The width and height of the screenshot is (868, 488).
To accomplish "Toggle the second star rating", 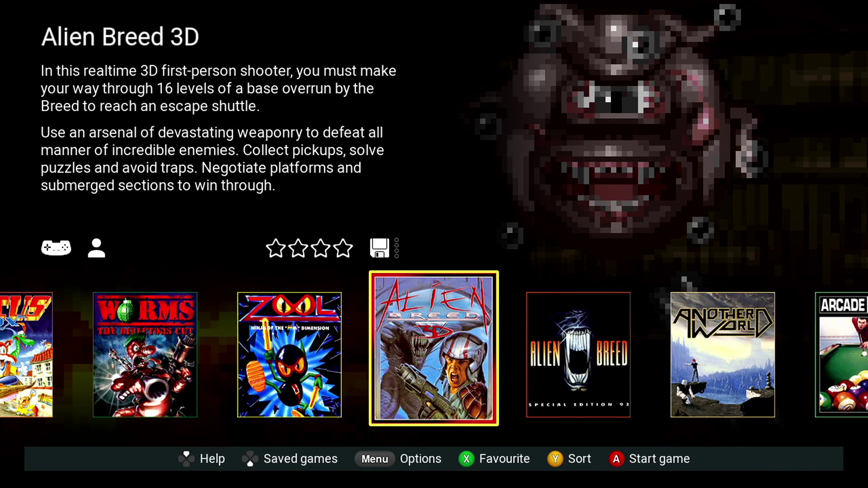I will point(297,248).
